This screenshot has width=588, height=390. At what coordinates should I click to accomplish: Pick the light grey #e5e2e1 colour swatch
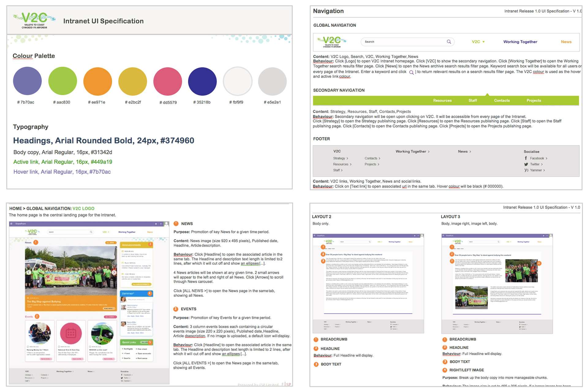tap(272, 81)
